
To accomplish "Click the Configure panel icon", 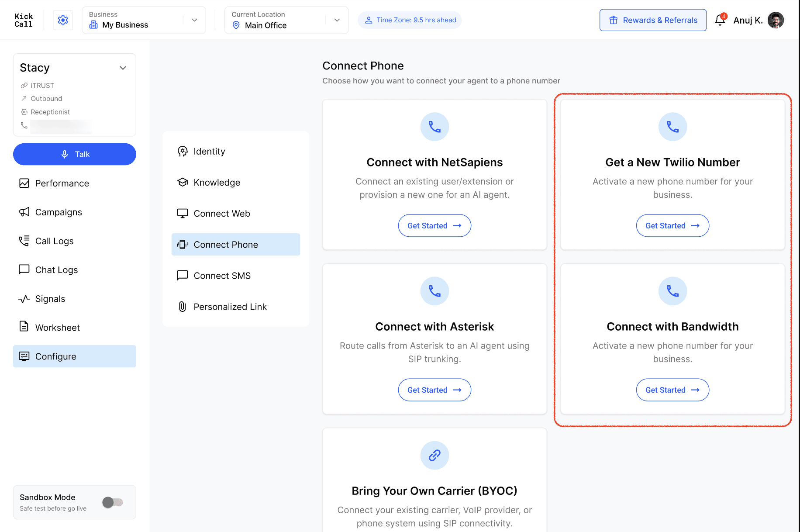I will point(24,356).
